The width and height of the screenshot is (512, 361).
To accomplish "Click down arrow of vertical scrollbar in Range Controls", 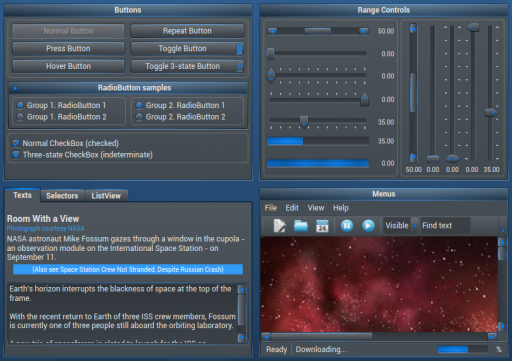I will tap(413, 157).
